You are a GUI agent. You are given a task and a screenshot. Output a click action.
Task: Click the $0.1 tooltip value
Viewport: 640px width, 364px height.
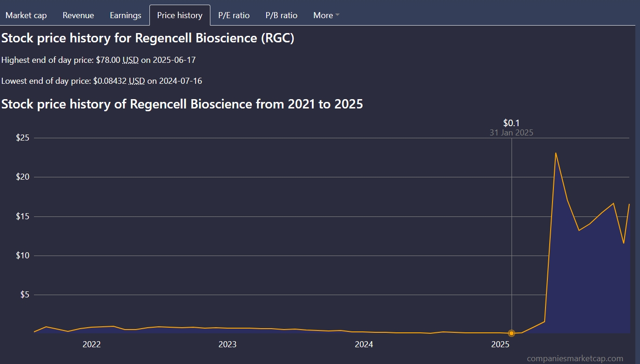pyautogui.click(x=512, y=123)
